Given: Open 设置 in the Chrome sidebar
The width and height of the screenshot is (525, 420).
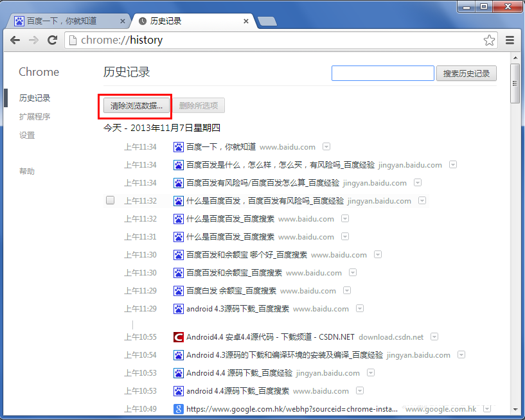Looking at the screenshot, I should click(x=27, y=136).
